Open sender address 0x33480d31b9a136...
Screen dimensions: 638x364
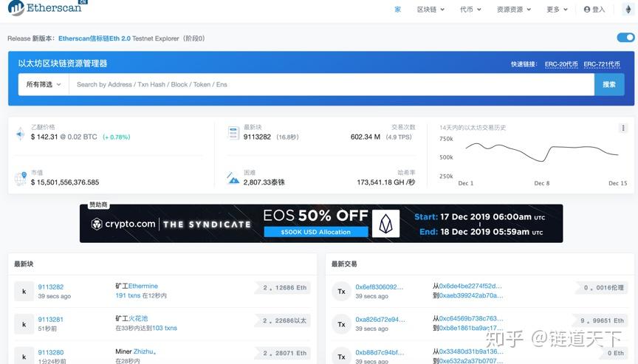click(x=471, y=351)
